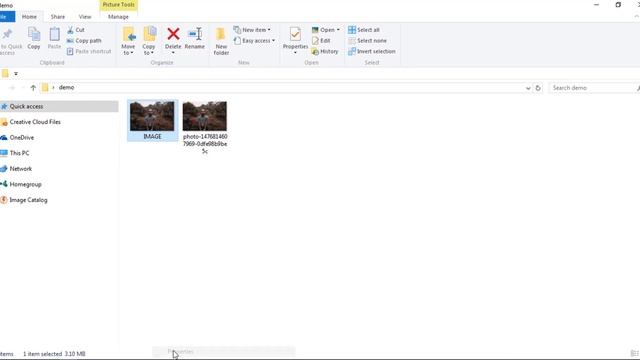This screenshot has height=360, width=640.
Task: Click the '1 item selected 3.10 MB' status text
Action: pyautogui.click(x=54, y=354)
